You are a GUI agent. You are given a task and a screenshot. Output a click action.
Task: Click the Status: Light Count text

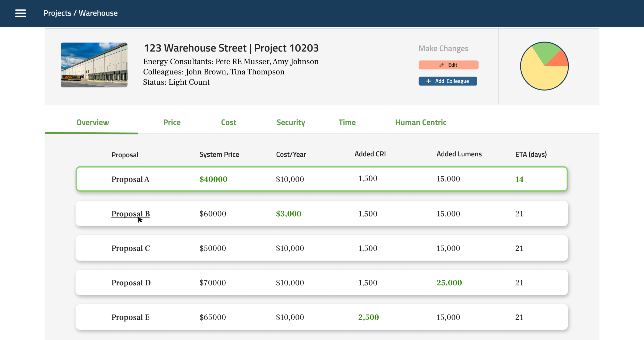click(176, 82)
